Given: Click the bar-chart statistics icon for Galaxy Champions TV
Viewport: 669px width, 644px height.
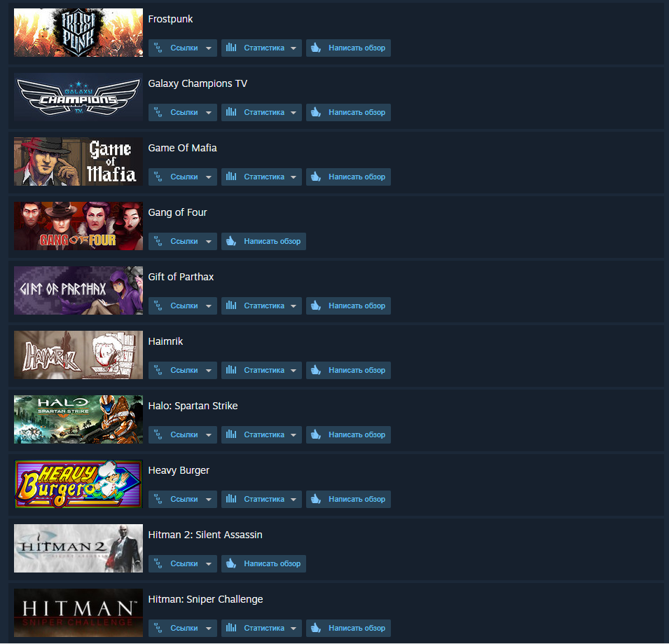Looking at the screenshot, I should [231, 112].
